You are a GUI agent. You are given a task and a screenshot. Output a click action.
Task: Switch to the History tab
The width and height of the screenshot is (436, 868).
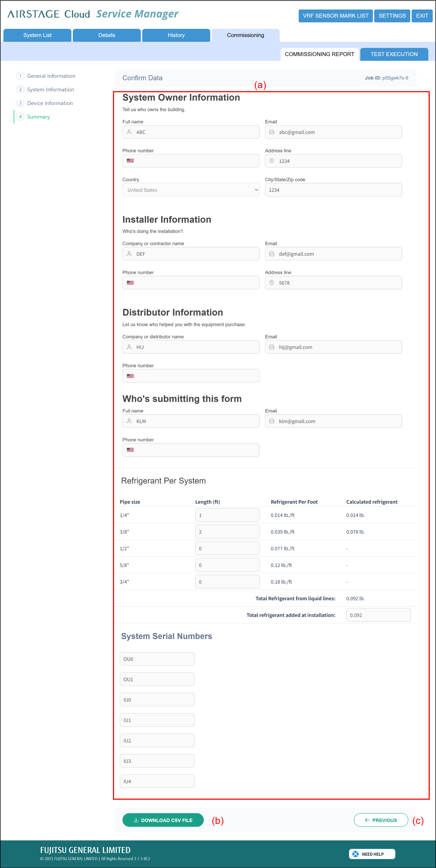pos(176,35)
